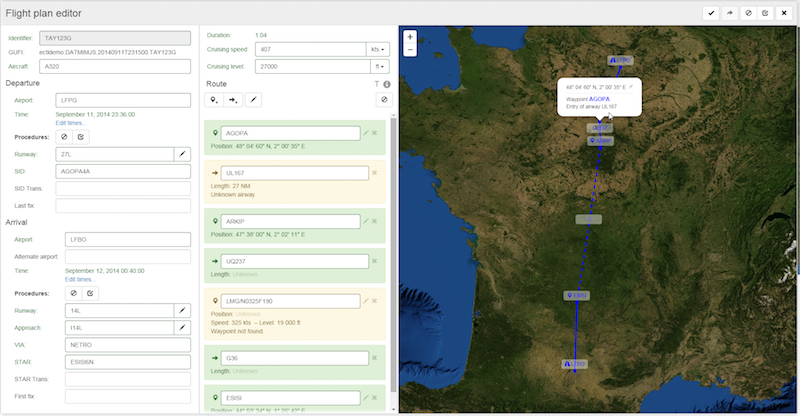This screenshot has width=800, height=416.
Task: Click the recompute (circular arrow) icon in header
Action: [765, 13]
